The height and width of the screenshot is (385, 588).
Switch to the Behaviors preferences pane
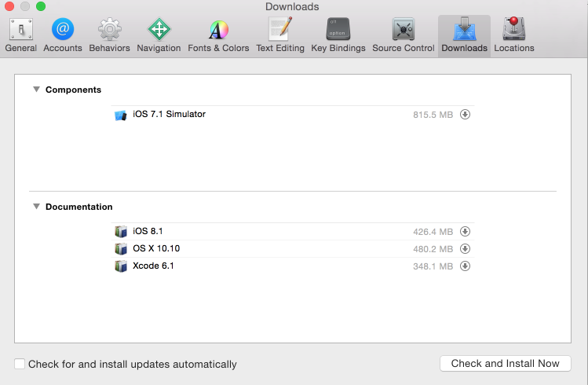[109, 35]
